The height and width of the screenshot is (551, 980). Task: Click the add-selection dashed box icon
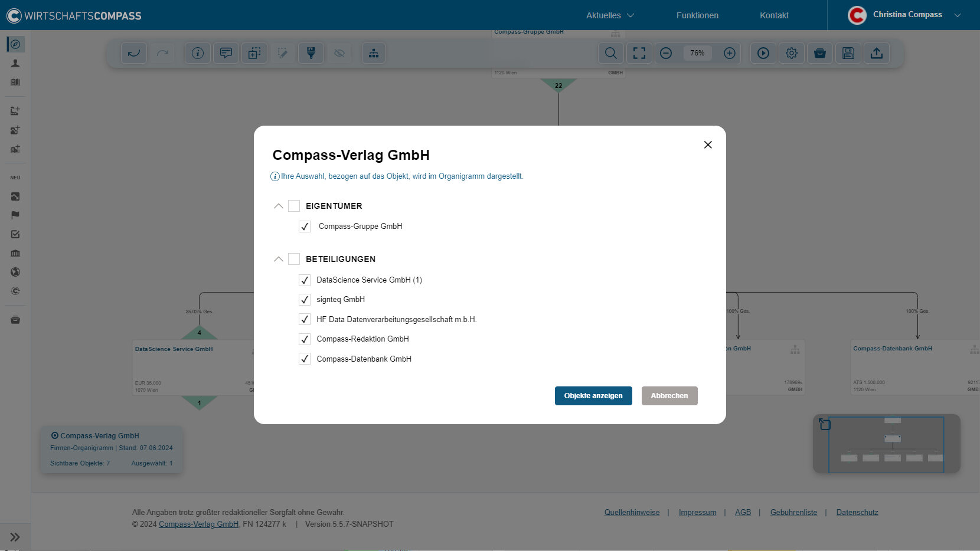click(254, 53)
